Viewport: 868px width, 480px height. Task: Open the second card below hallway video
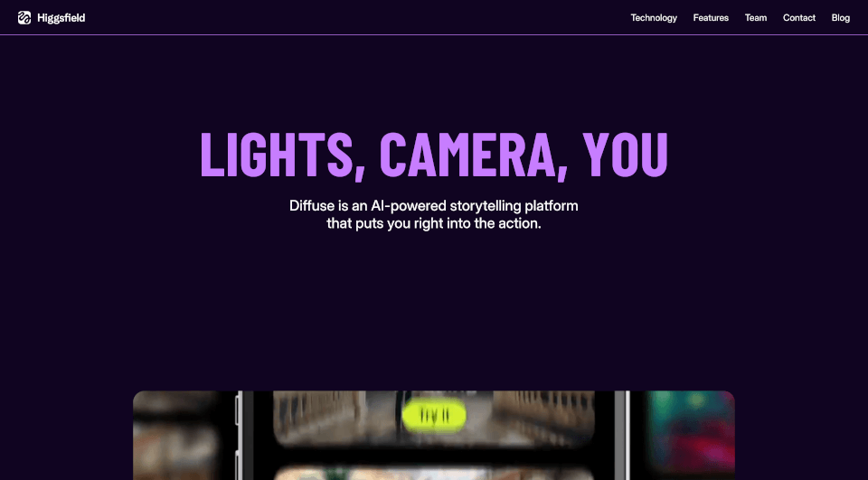pyautogui.click(x=434, y=473)
